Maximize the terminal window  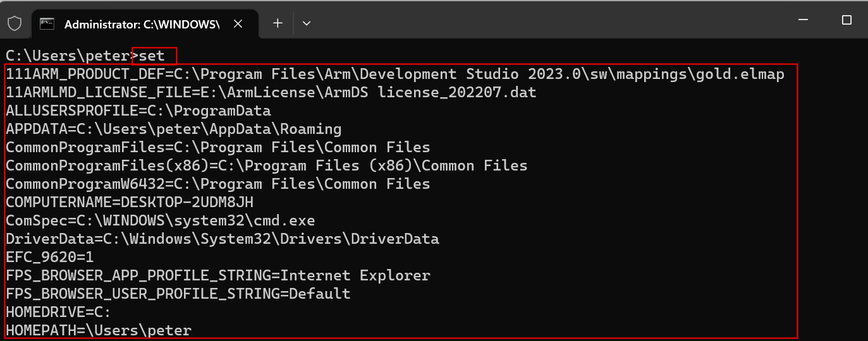tap(847, 20)
